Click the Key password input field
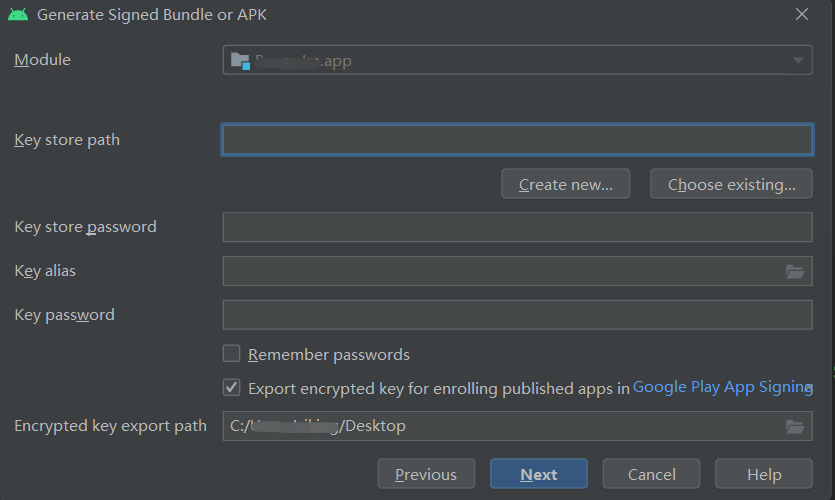Image resolution: width=835 pixels, height=500 pixels. coord(517,315)
